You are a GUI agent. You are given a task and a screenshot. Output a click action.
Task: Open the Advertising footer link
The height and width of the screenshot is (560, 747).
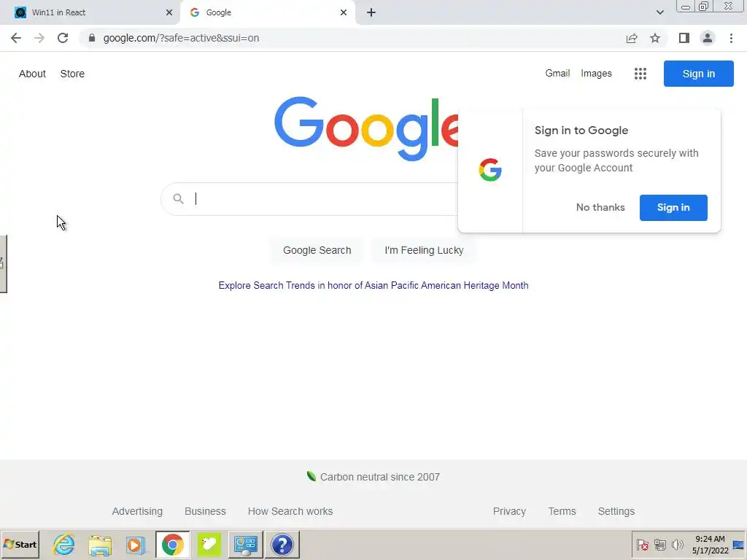137,511
